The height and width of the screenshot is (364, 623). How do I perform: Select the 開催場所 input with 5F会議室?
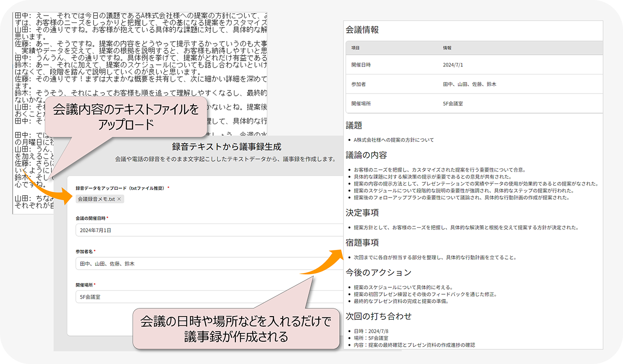pyautogui.click(x=205, y=297)
